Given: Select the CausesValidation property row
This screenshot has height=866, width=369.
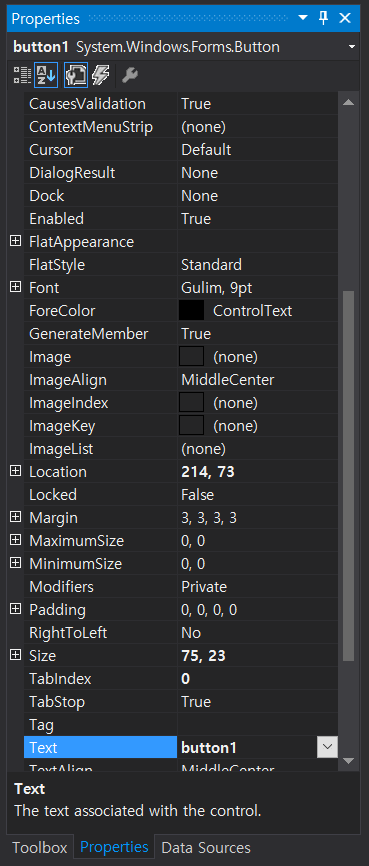Looking at the screenshot, I should (181, 104).
